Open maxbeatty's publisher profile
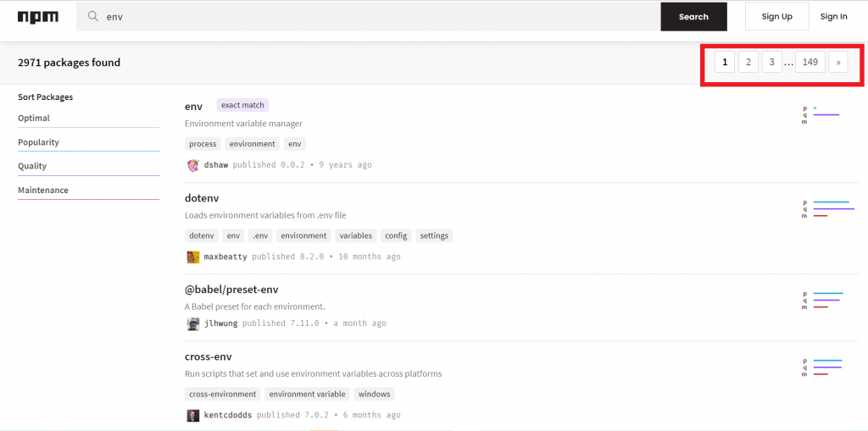The width and height of the screenshot is (868, 431). click(225, 257)
